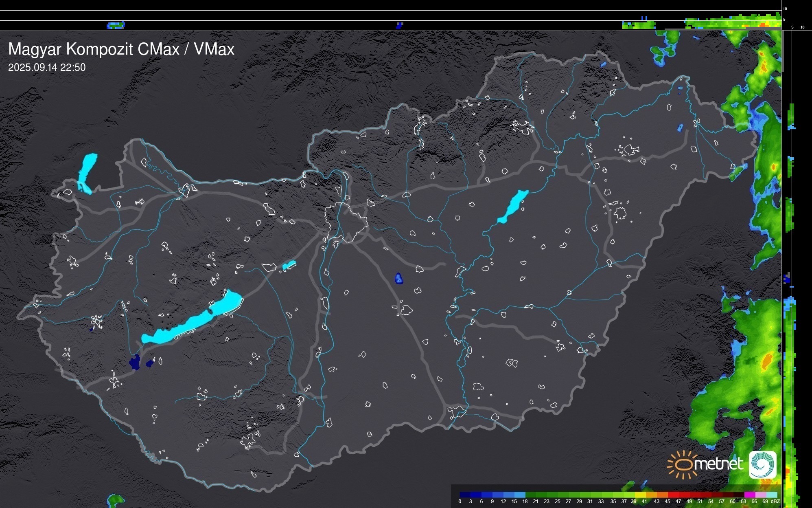
Task: Pick the yellow 39 dBZ legend swatch
Action: coord(640,495)
